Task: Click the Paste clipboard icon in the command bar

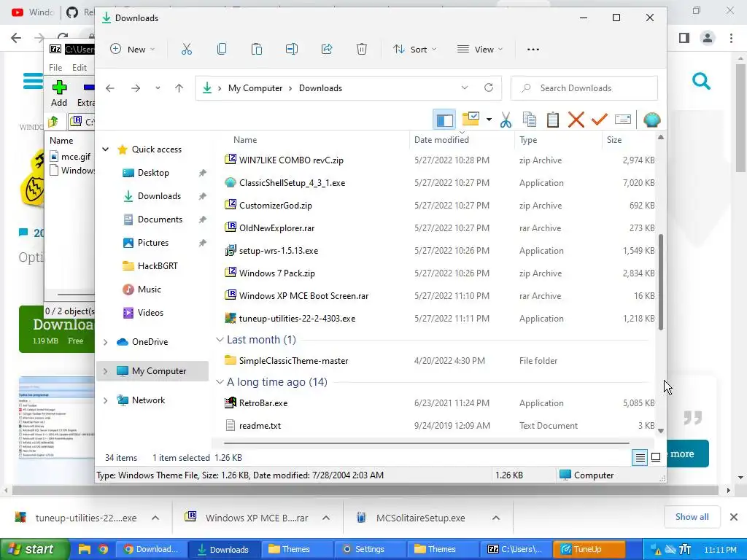Action: pos(256,49)
